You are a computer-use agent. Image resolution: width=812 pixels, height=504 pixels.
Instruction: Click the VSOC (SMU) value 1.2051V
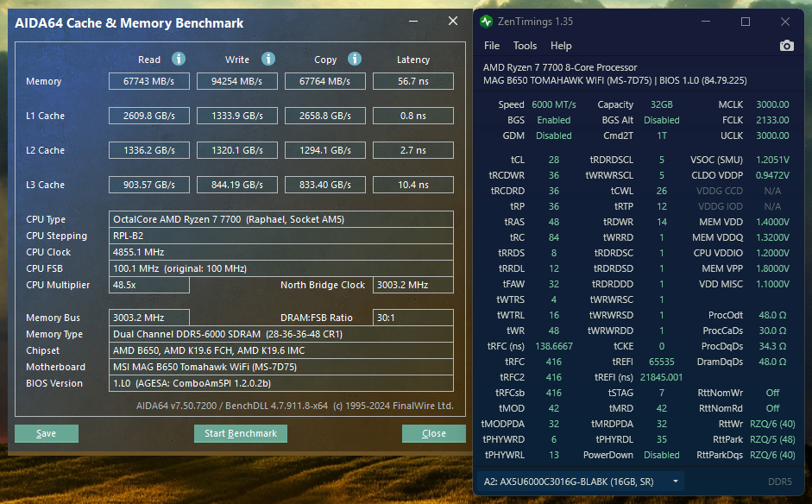[x=772, y=160]
